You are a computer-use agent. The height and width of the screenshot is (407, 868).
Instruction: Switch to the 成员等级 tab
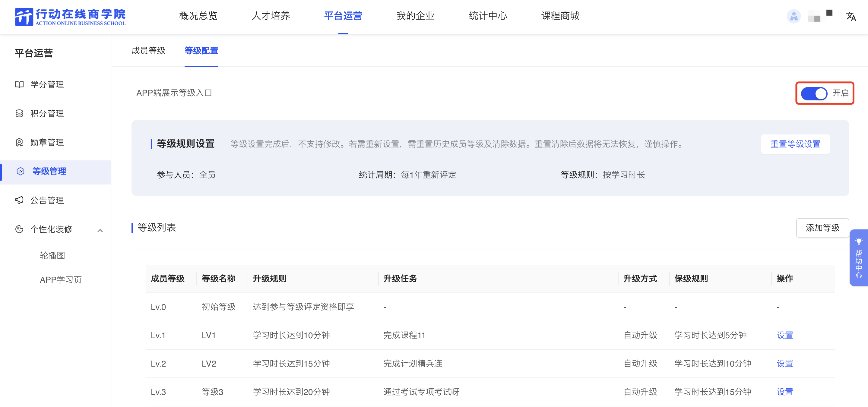(148, 51)
